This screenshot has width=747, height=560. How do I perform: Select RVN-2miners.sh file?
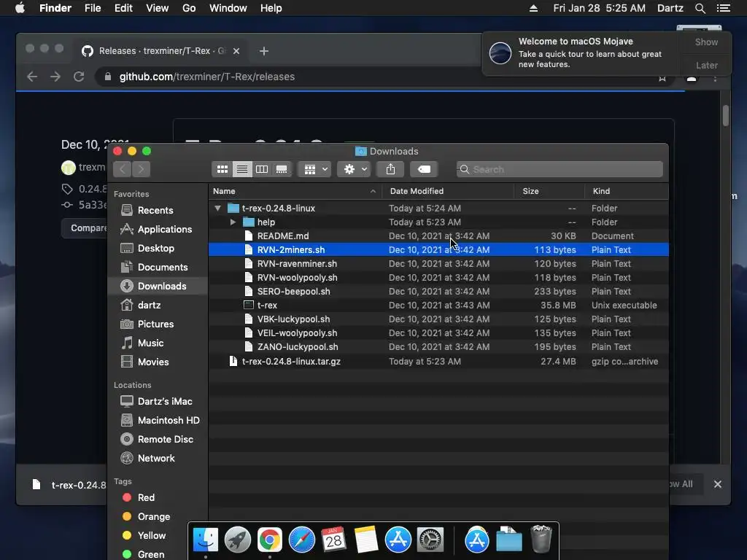[x=438, y=249]
